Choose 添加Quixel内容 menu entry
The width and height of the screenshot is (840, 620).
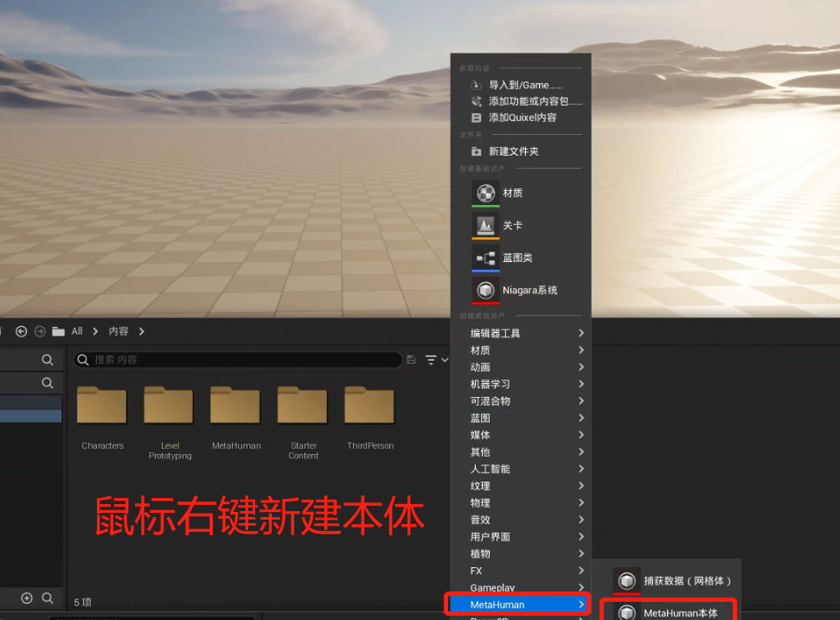tap(521, 118)
